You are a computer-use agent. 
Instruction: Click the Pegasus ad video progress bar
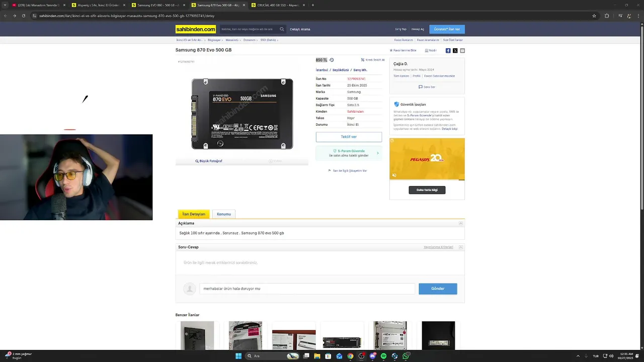click(x=427, y=179)
